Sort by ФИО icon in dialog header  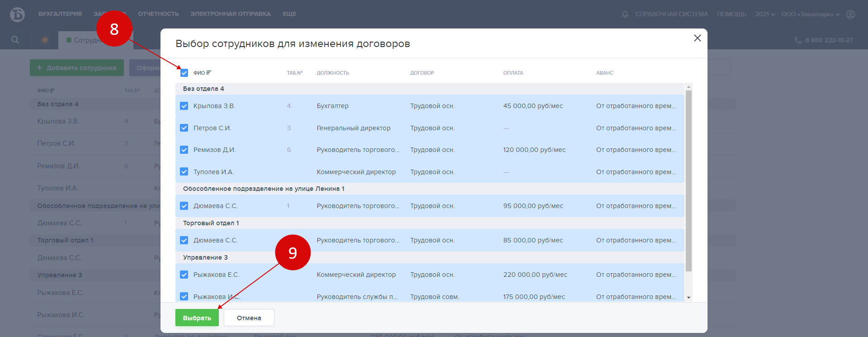[x=209, y=73]
